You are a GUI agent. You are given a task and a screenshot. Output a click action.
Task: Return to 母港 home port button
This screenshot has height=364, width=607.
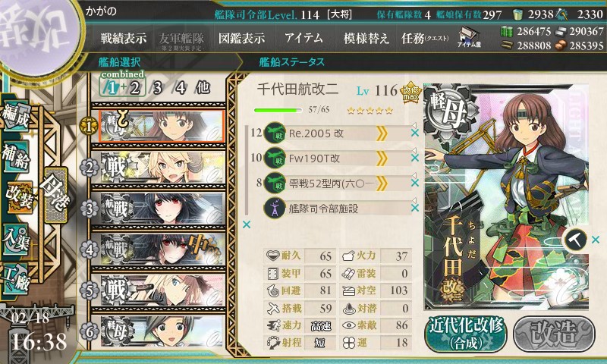tap(56, 195)
